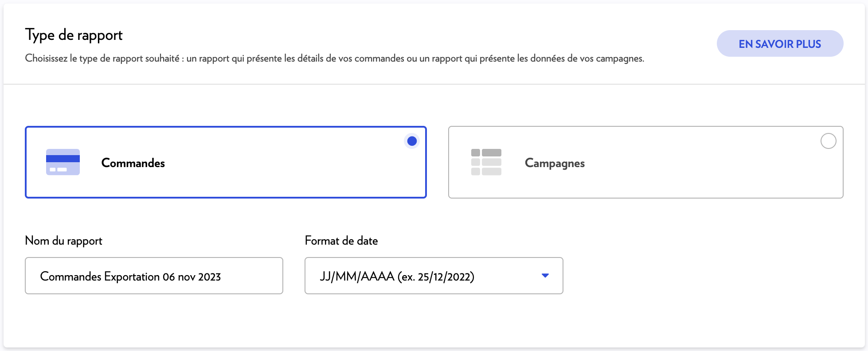Expand the JJ/MM/AAAA format list
Viewport: 868px width, 351px height.
(433, 275)
